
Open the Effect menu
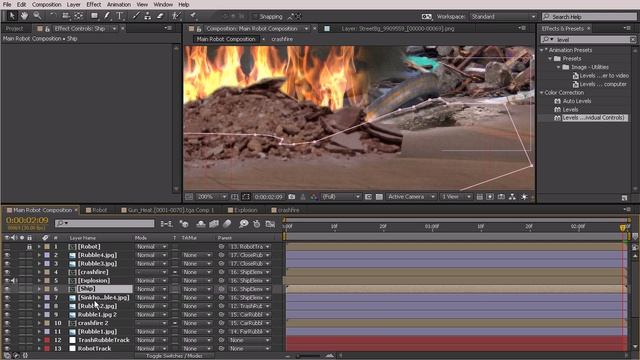93,4
